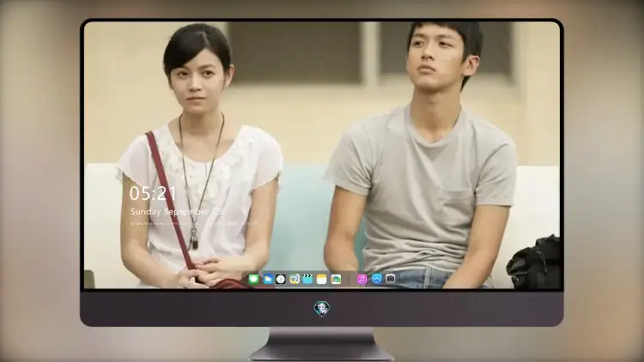
Task: Launch the pink iTunes music app
Action: coord(361,279)
